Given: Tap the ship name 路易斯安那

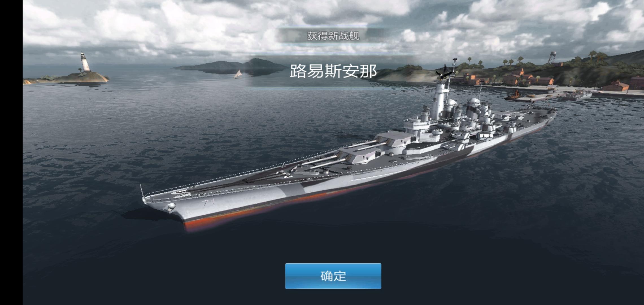Looking at the screenshot, I should (333, 71).
